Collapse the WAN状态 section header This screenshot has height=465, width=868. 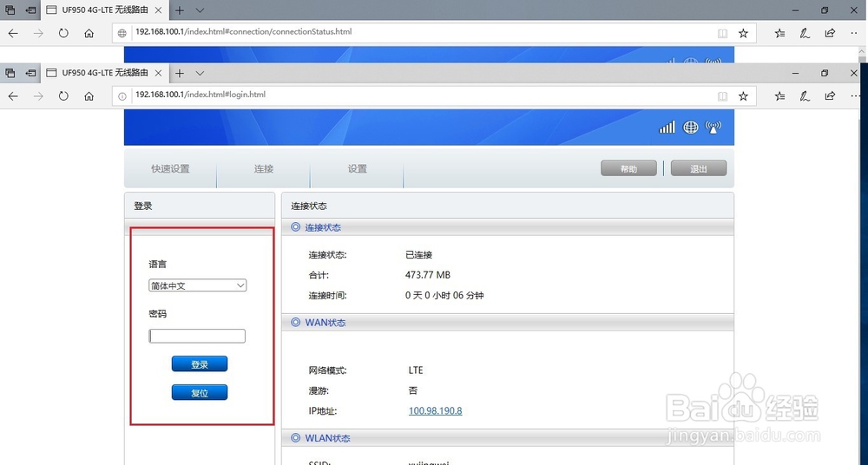(x=508, y=323)
